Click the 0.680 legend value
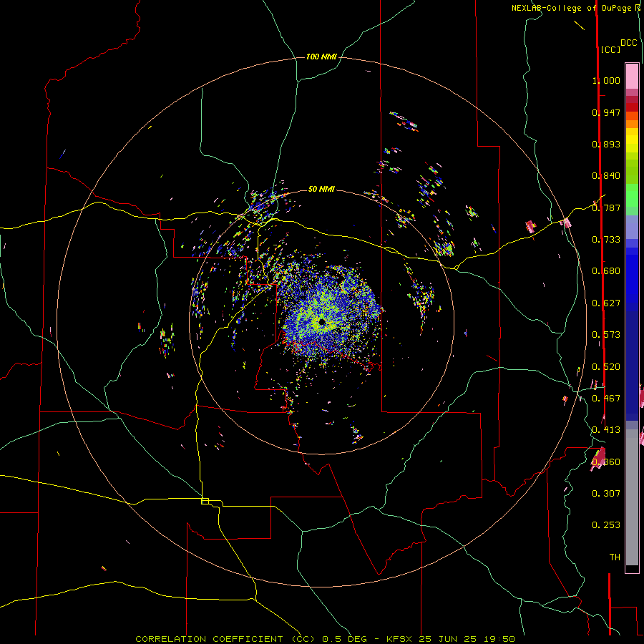 point(606,271)
